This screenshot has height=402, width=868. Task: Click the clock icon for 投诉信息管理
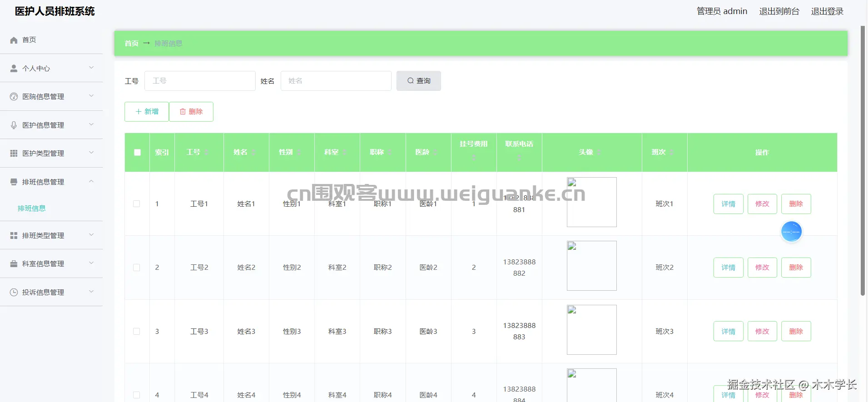point(14,292)
